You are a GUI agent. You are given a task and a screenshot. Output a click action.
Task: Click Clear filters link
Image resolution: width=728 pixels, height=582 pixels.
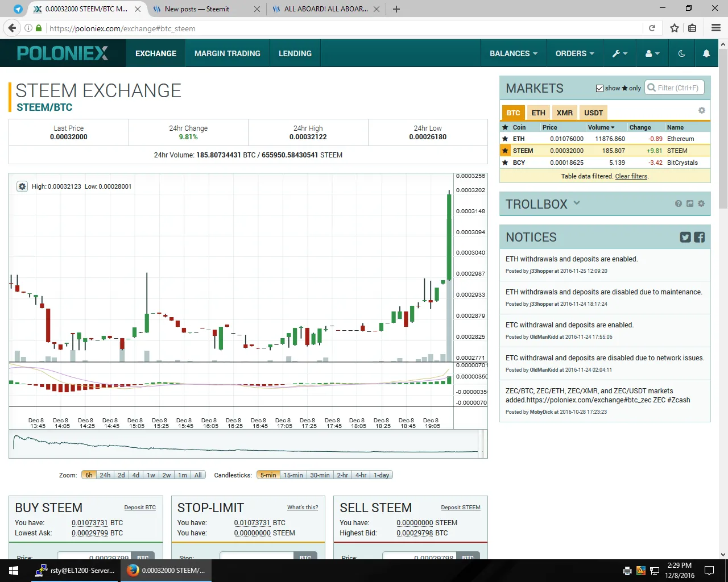pos(631,176)
